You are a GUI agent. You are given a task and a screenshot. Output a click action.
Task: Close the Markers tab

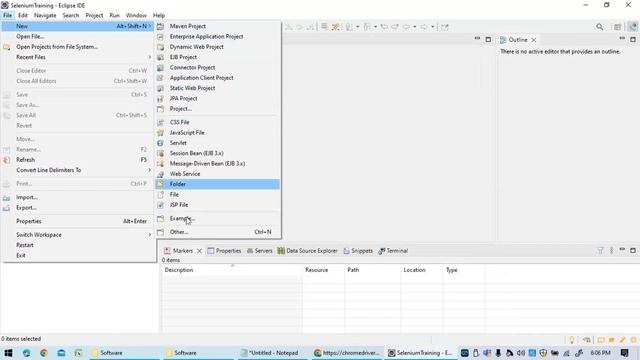(199, 251)
